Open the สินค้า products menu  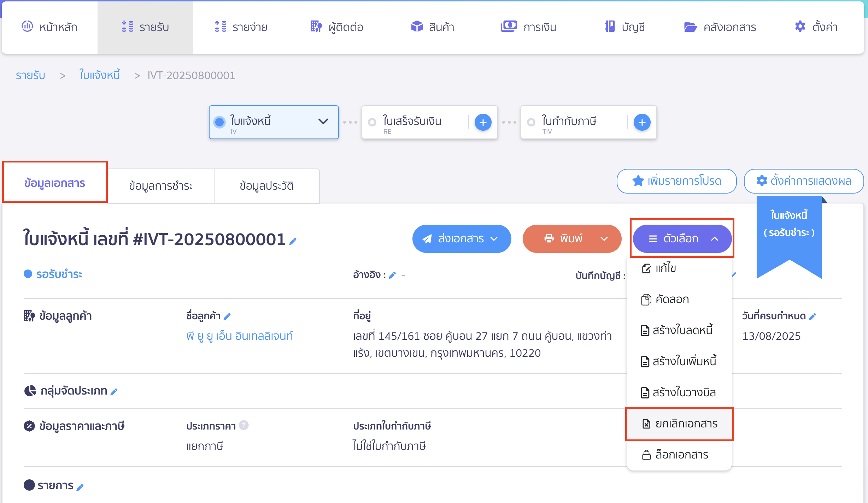pos(433,27)
